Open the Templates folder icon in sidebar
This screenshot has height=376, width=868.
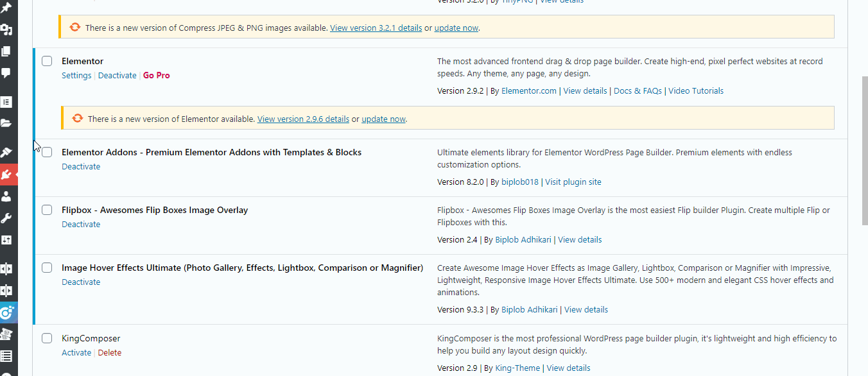click(6, 123)
